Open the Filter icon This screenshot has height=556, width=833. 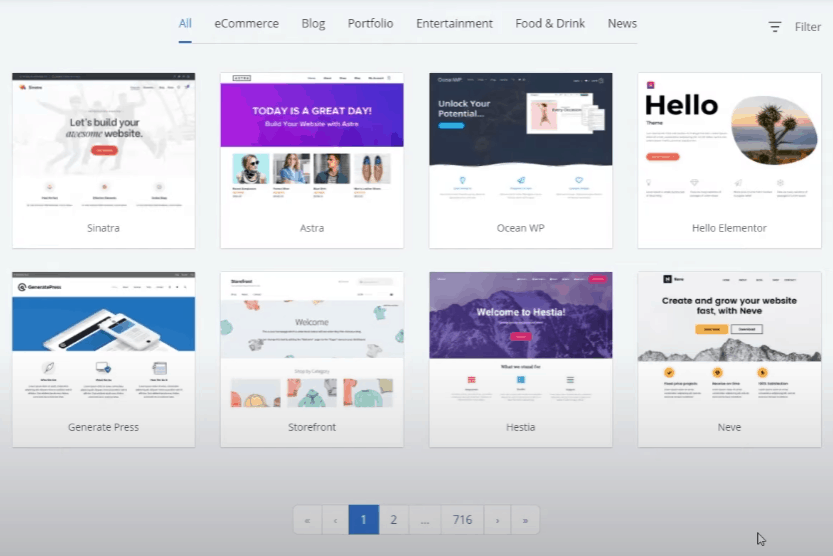pos(775,27)
